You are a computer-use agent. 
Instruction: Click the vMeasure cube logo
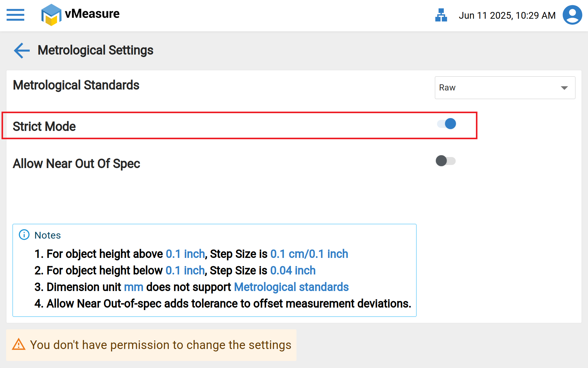click(x=51, y=15)
